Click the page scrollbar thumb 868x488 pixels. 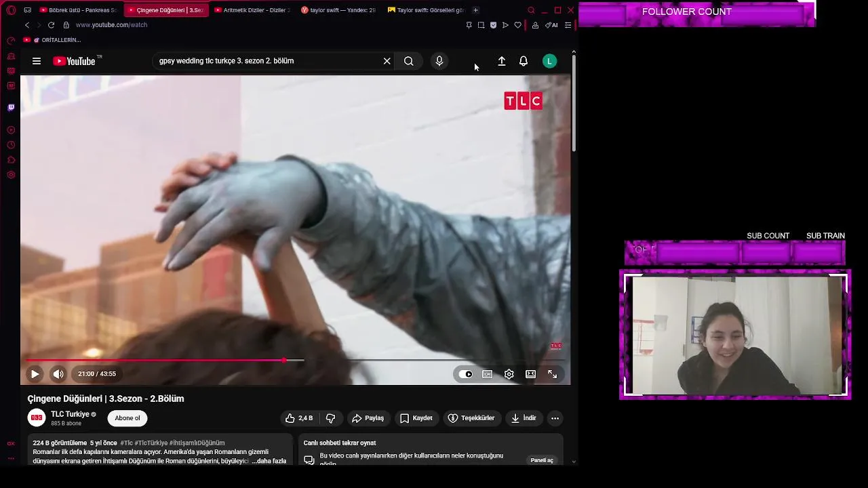pos(574,103)
